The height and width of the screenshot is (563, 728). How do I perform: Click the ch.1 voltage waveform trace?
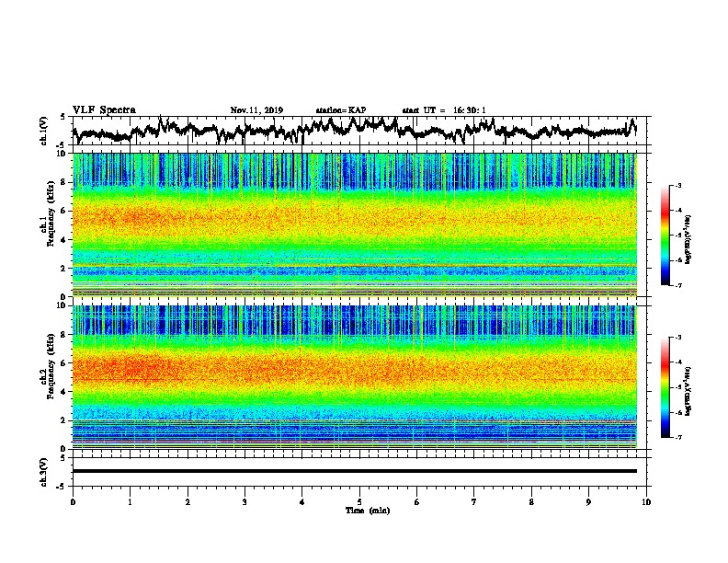355,130
